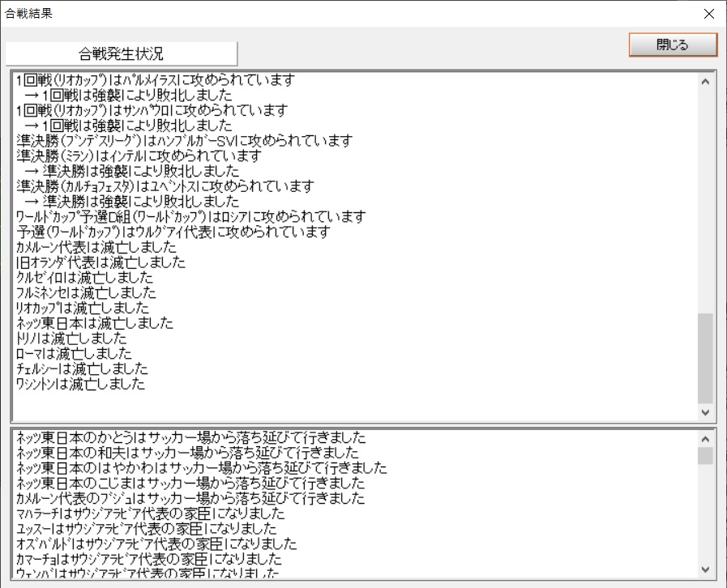Select the ローマは滅亡しました entry
Image resolution: width=727 pixels, height=588 pixels.
click(x=74, y=354)
